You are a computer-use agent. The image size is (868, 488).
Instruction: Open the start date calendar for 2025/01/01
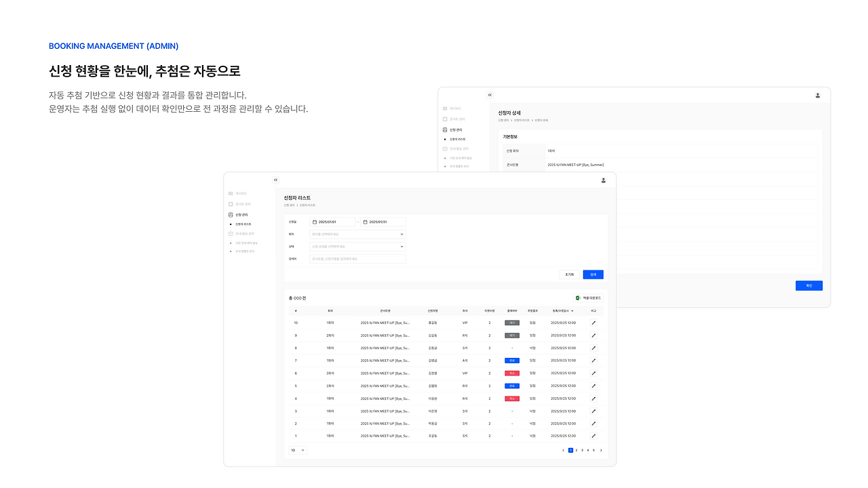point(315,222)
